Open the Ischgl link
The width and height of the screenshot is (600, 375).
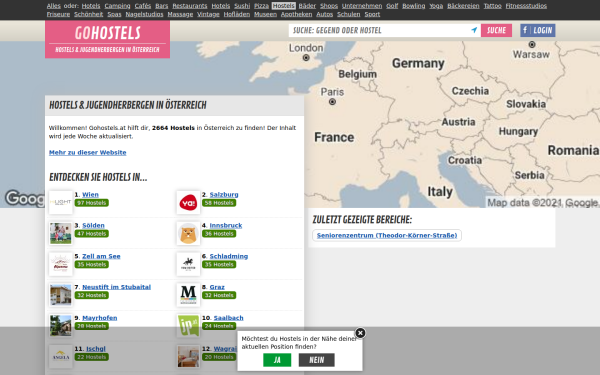coord(96,349)
